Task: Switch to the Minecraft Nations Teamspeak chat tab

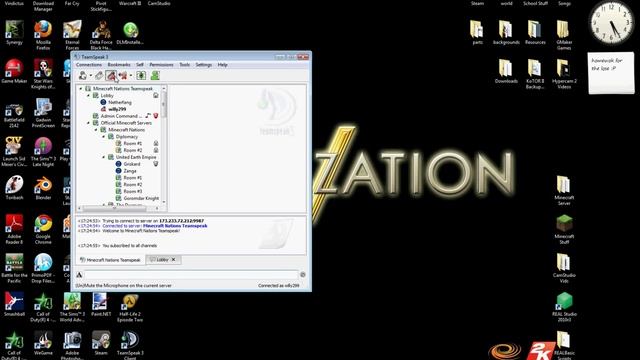Action: (110, 260)
